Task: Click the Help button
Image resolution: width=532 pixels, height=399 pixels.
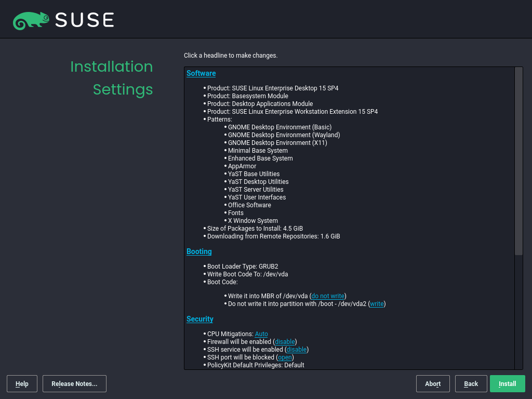Action: tap(22, 384)
